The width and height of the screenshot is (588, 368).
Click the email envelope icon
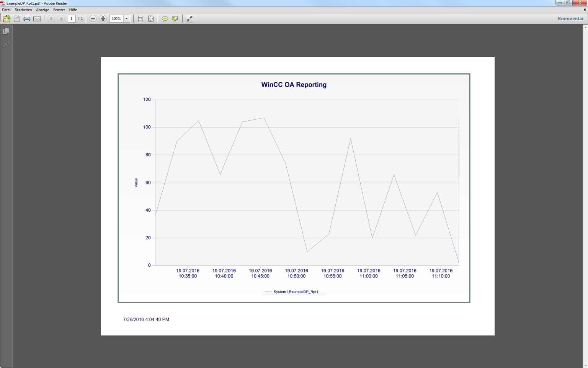(37, 18)
